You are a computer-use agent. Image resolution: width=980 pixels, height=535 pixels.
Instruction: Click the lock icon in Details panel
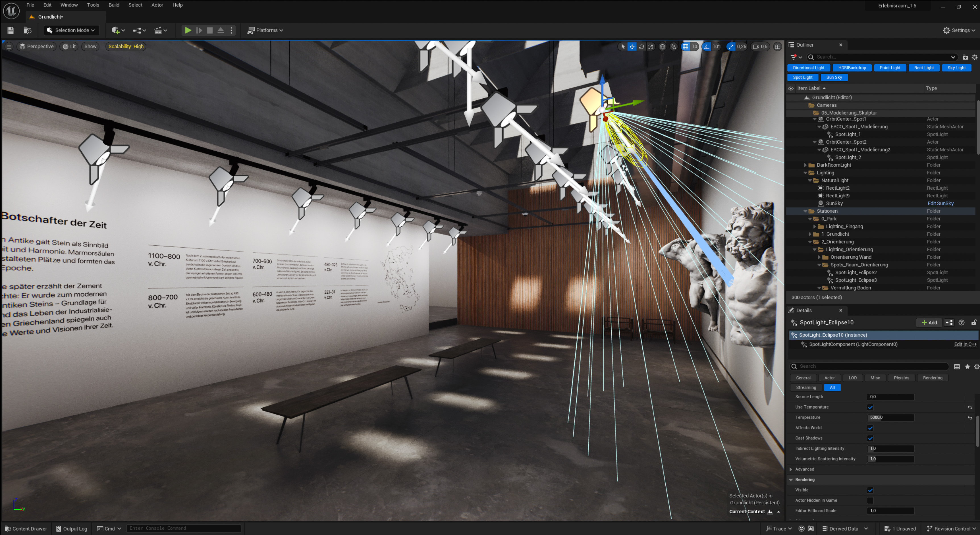coord(973,323)
